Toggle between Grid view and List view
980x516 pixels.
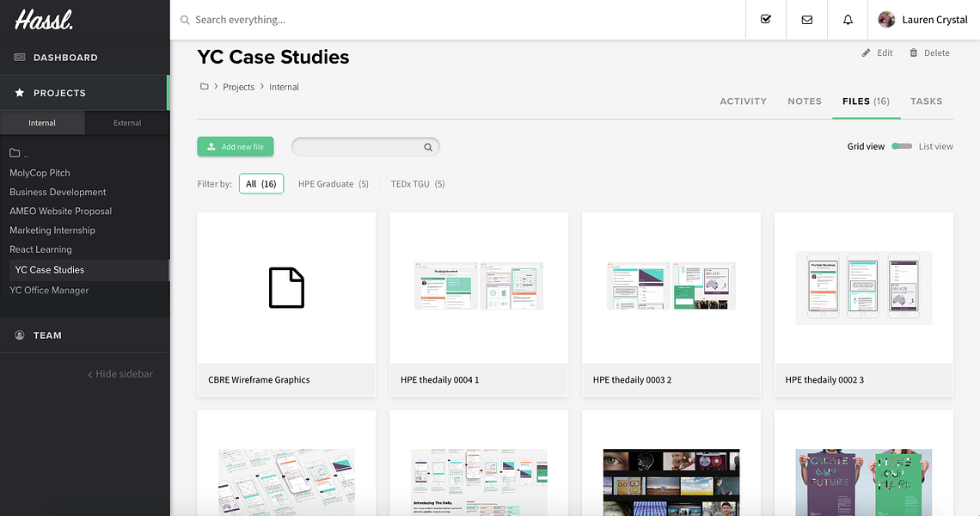(901, 146)
